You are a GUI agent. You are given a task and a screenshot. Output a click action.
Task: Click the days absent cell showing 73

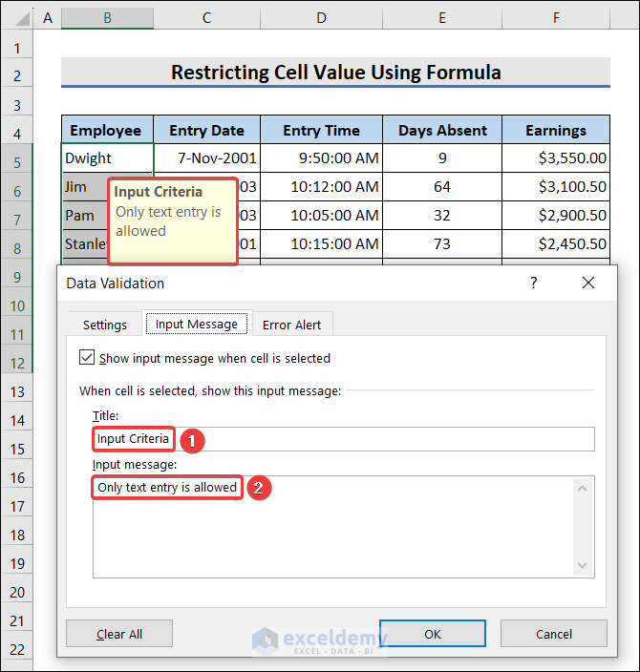coord(442,243)
